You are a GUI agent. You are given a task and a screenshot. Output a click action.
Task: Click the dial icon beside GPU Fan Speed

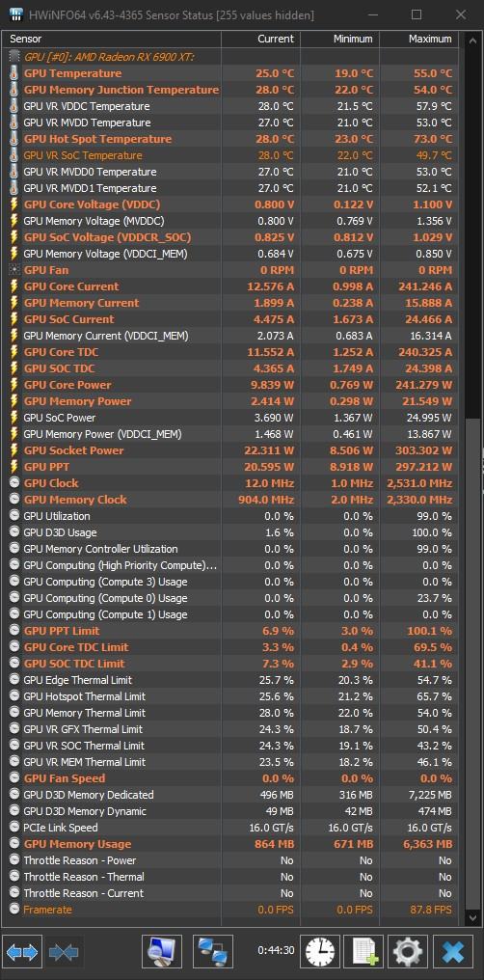coord(14,778)
